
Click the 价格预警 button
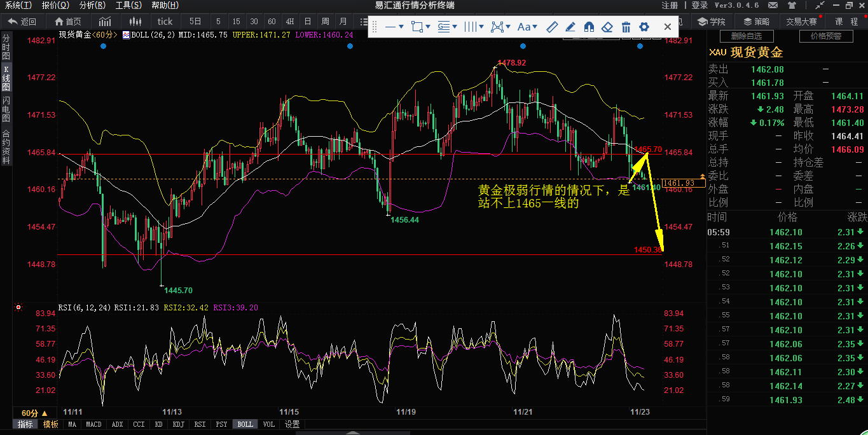826,36
